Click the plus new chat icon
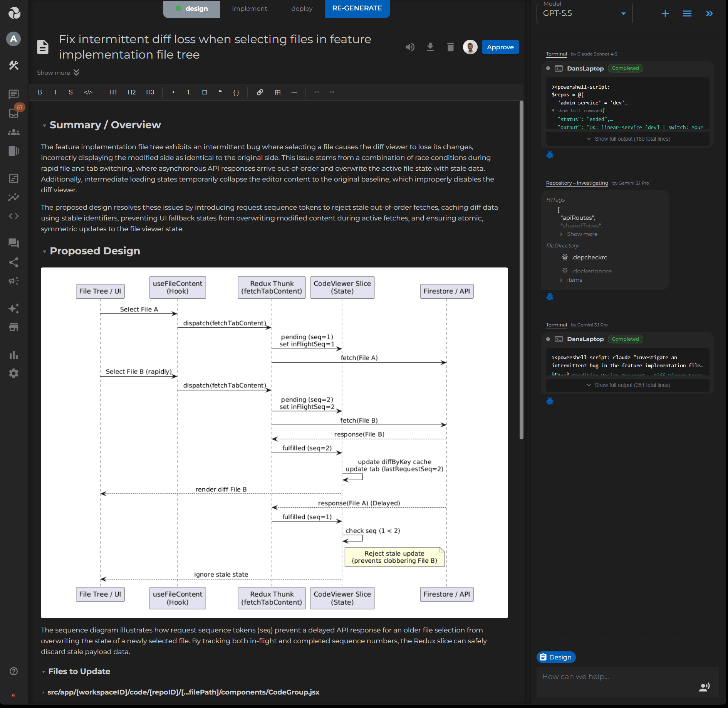Viewport: 728px width, 708px height. (x=665, y=14)
